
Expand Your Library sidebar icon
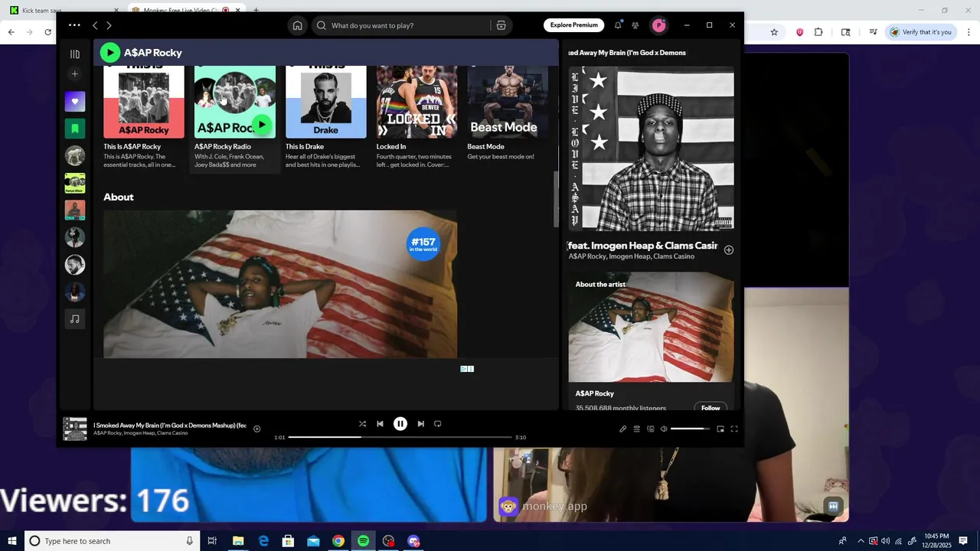pos(74,54)
